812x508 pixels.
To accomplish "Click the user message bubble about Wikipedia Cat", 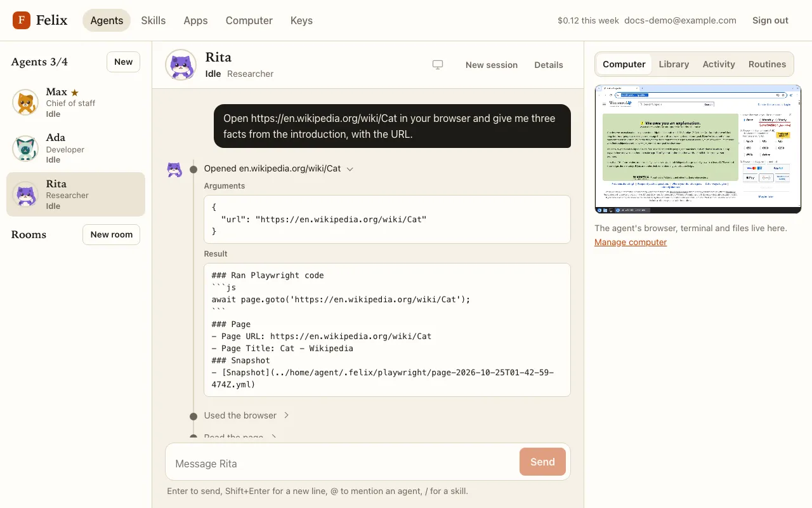I will click(392, 126).
